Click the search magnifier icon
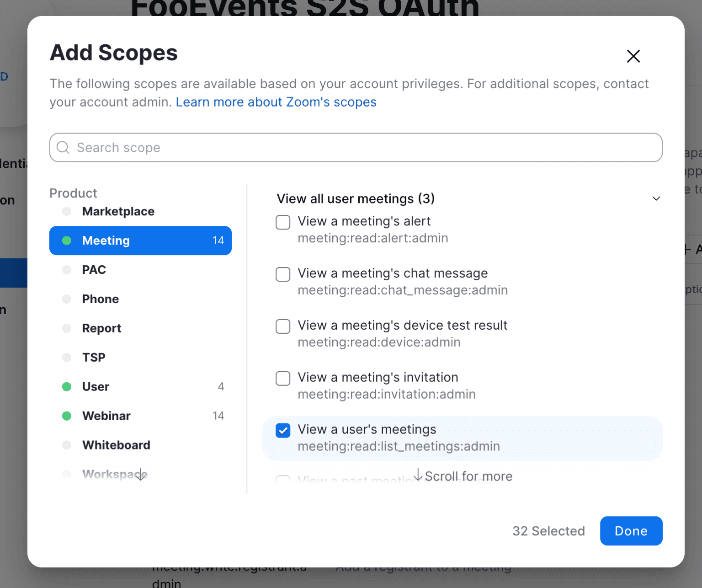 click(63, 147)
